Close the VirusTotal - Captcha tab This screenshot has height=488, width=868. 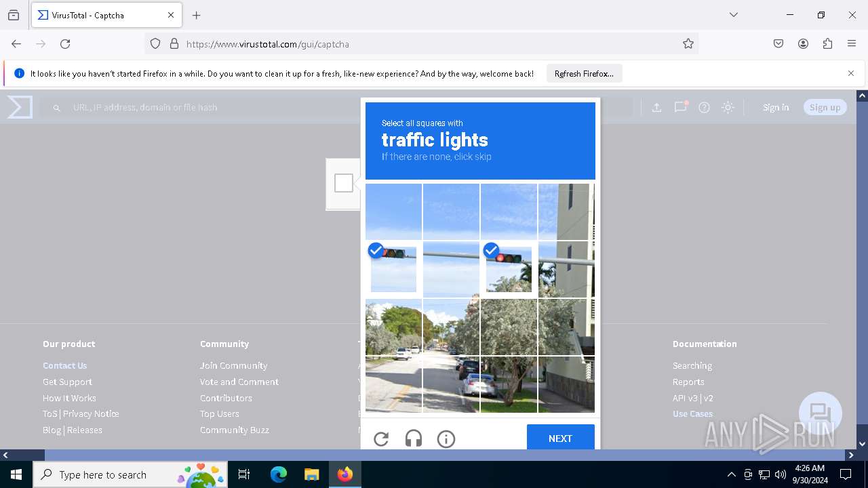point(171,15)
